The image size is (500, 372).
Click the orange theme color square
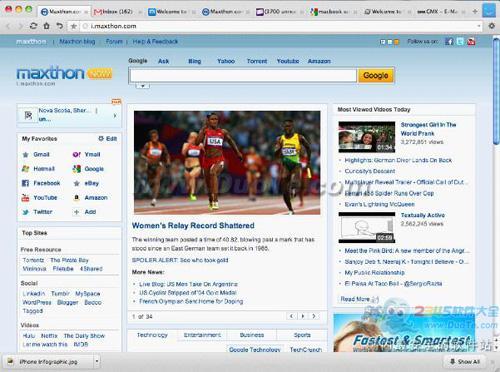coord(396,42)
